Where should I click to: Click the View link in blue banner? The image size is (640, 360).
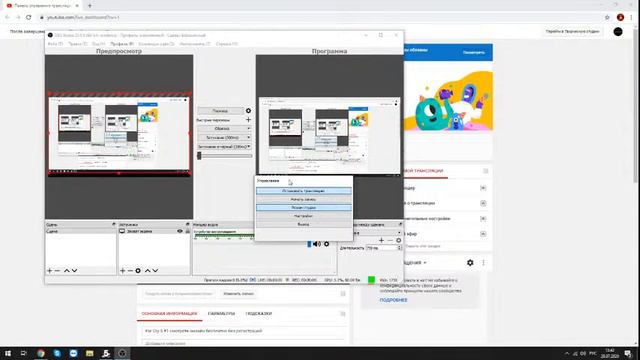(x=473, y=52)
